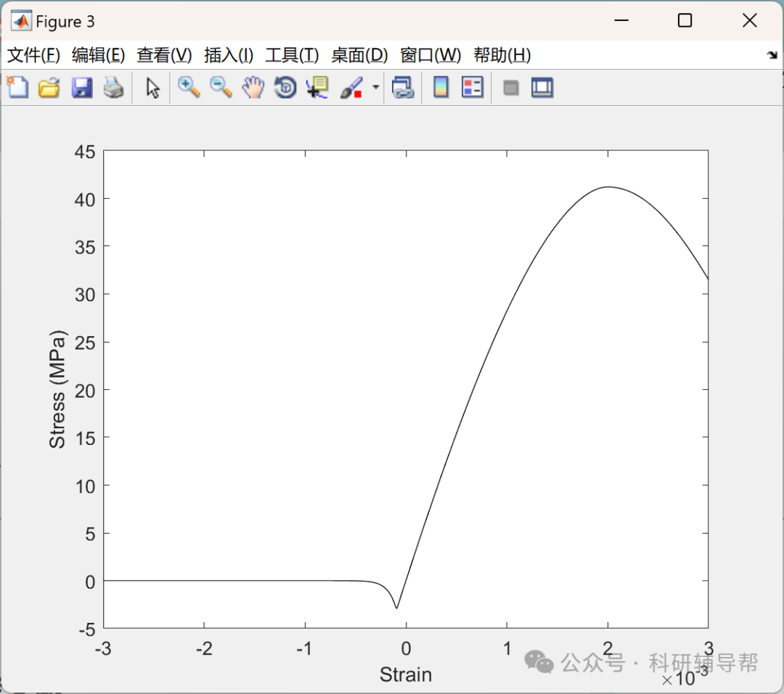Click the Strain x-axis label
Viewport: 784px width, 694px height.
(406, 674)
